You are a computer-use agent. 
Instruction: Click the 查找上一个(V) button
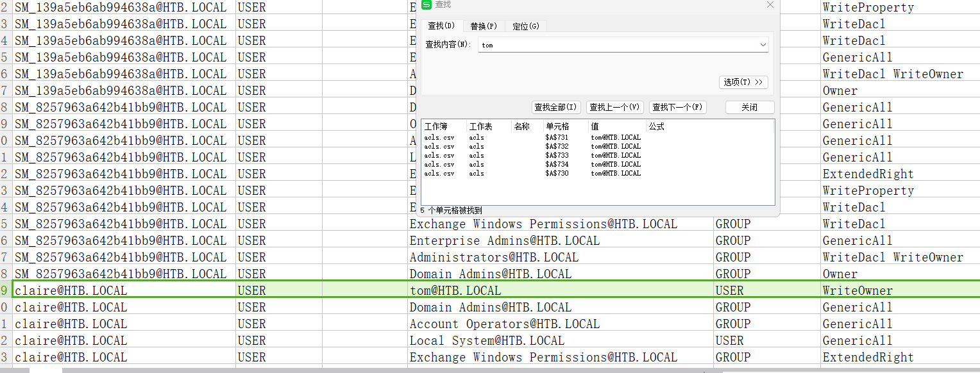[615, 108]
